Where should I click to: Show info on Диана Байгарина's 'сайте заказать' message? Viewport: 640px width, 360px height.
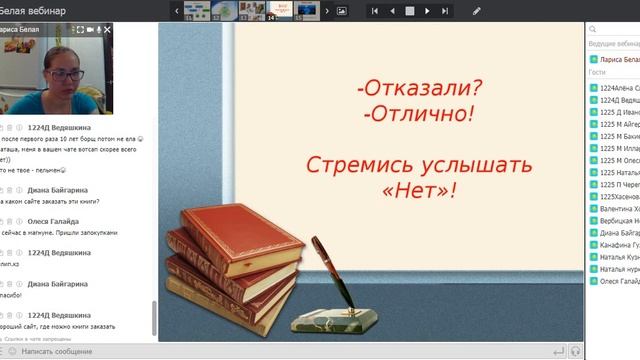point(19,190)
